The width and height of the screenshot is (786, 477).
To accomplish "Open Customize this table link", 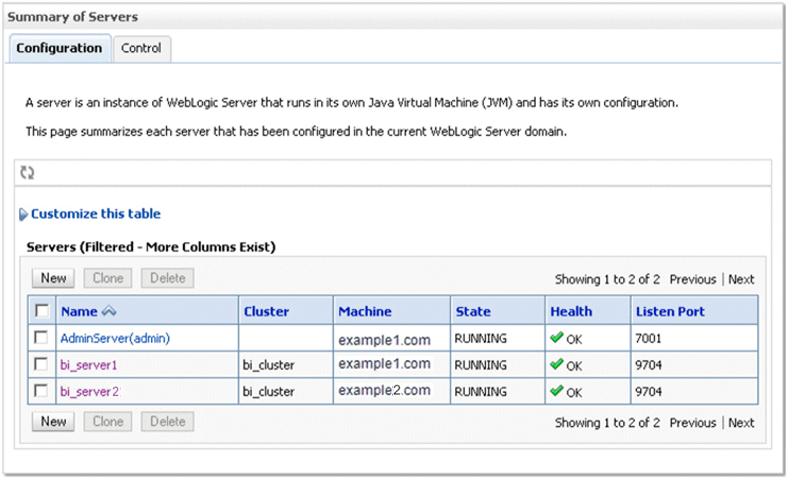I will click(96, 214).
